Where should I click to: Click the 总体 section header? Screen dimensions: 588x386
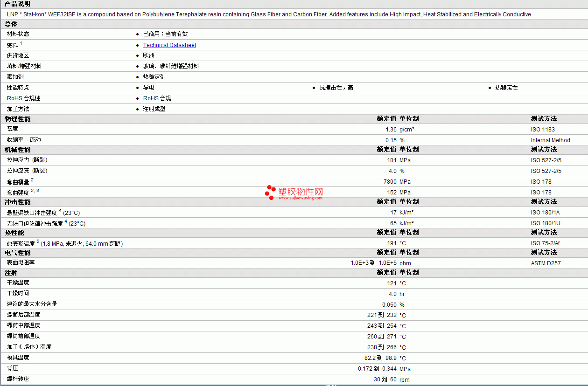pos(11,24)
